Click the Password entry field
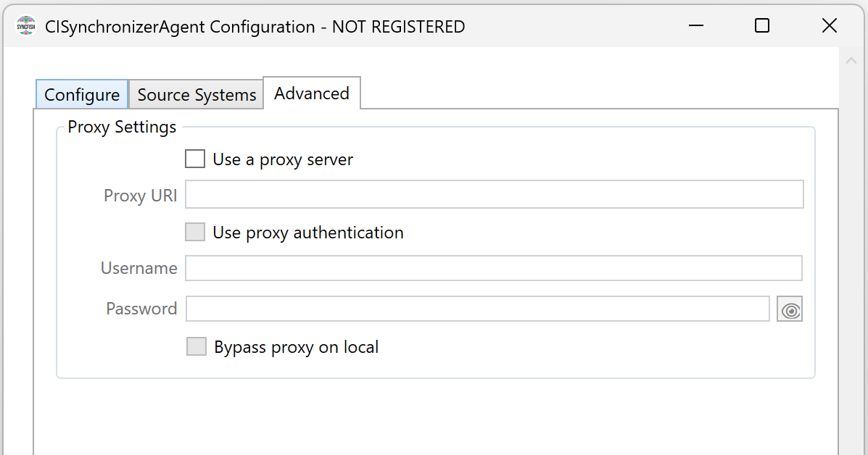This screenshot has height=455, width=868. pos(478,309)
